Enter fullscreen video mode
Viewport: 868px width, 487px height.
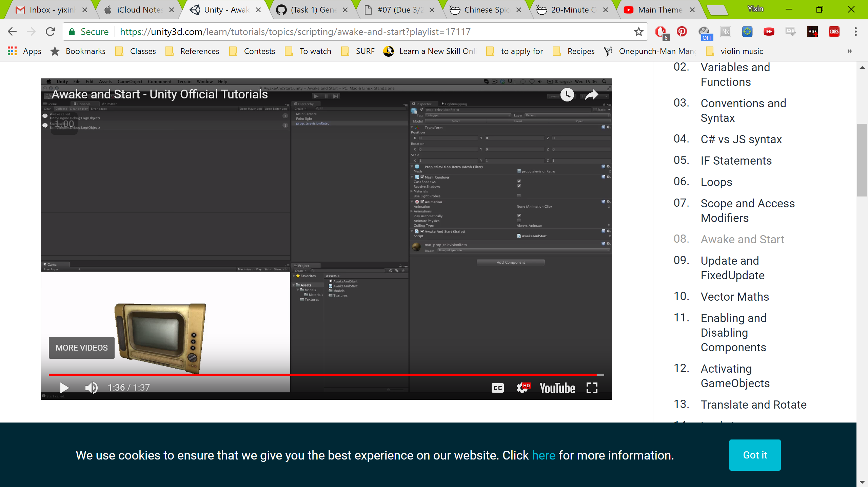592,388
